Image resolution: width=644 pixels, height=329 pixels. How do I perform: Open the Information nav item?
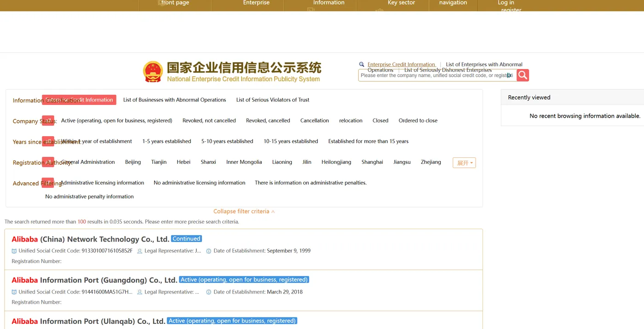[329, 3]
